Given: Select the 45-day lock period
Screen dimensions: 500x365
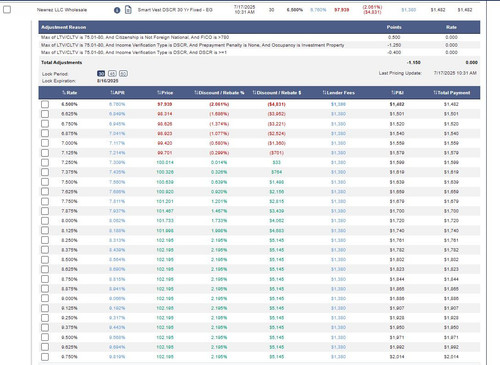Looking at the screenshot, I should click(112, 74).
